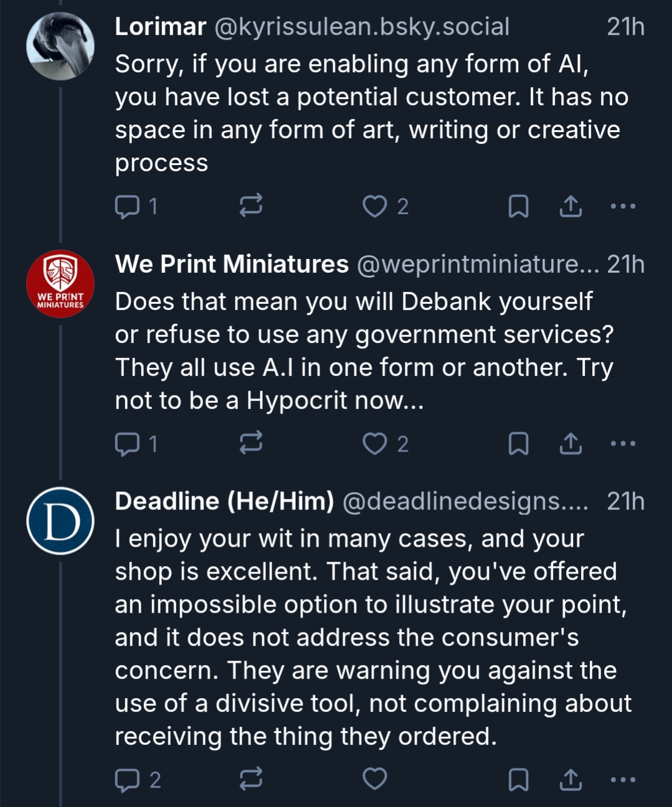Like We Print Miniatures post
This screenshot has height=807, width=672.
pos(375,444)
